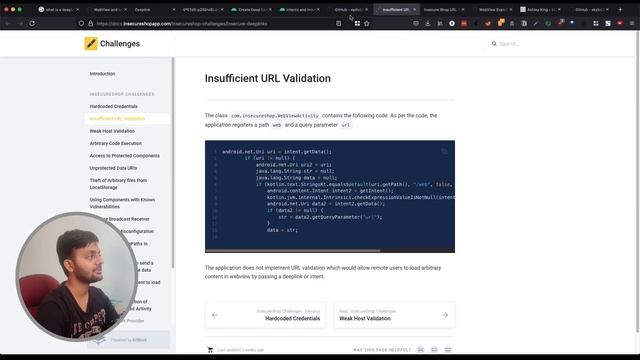Open the Introduction sidebar link
This screenshot has height=360, width=640.
point(102,74)
